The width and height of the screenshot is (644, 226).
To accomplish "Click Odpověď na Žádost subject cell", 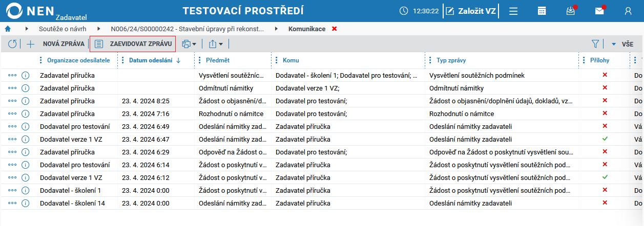I will 233,152.
